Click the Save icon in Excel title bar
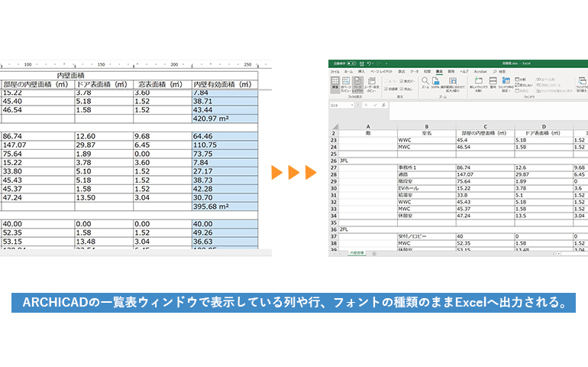 click(x=362, y=63)
